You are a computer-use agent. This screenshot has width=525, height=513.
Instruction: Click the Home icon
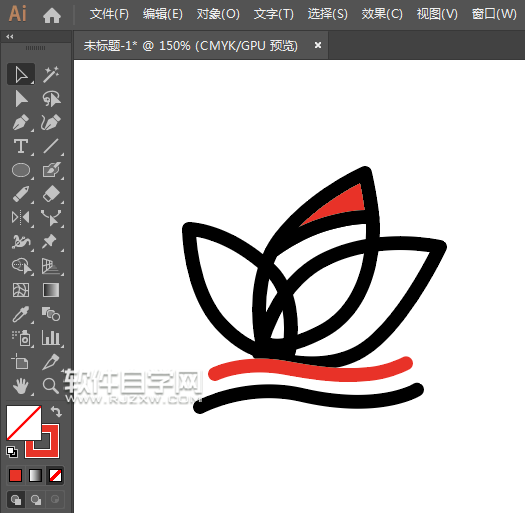click(x=52, y=15)
